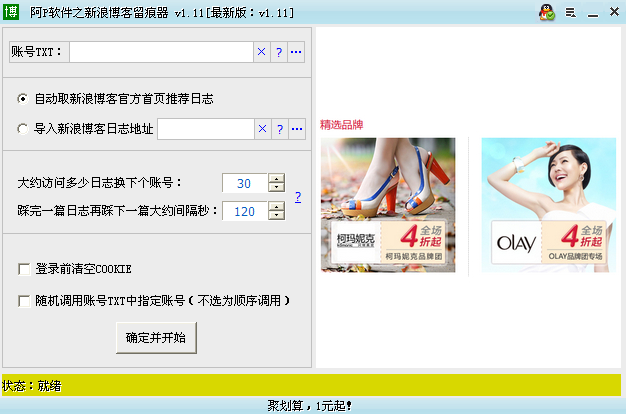Open the question mark help link beside spinners
The height and width of the screenshot is (414, 626).
tap(298, 197)
